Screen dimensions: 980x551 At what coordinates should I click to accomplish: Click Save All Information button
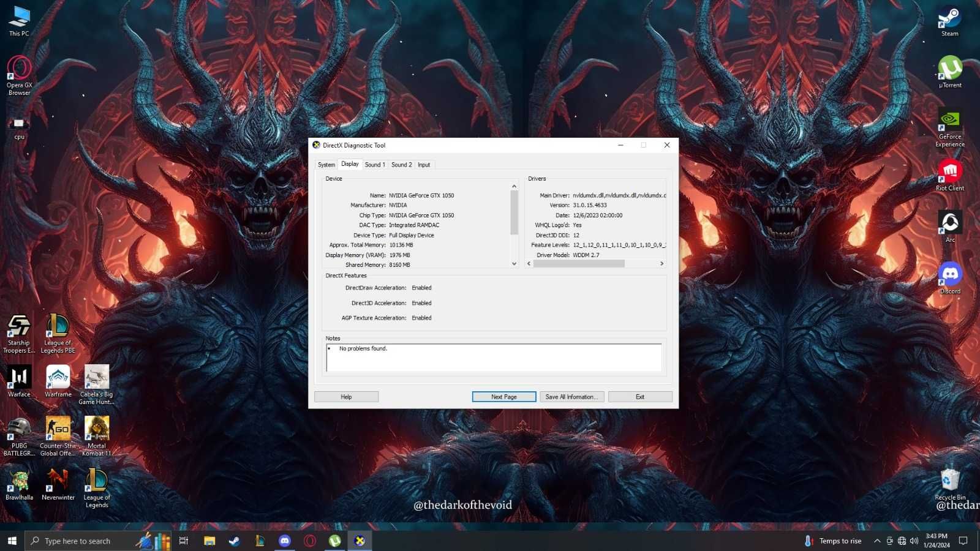click(572, 397)
